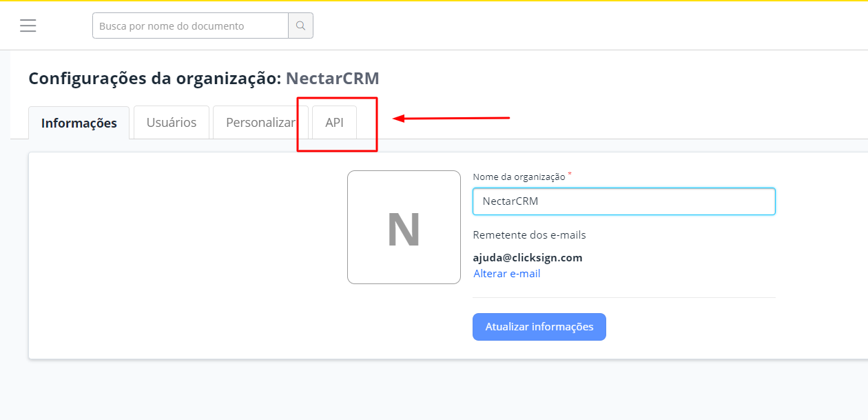Image resolution: width=868 pixels, height=420 pixels.
Task: Switch to the Informações tab
Action: point(79,123)
